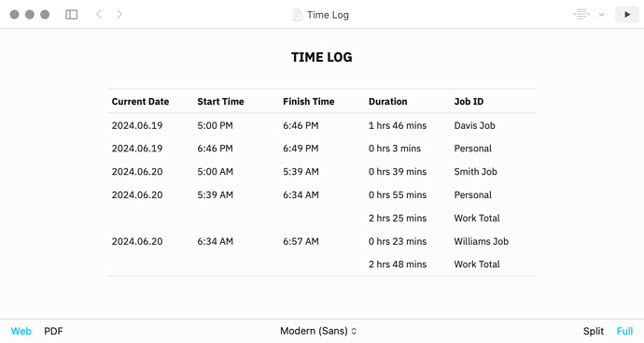The image size is (644, 343).
Task: Select Split view layout
Action: coord(594,331)
